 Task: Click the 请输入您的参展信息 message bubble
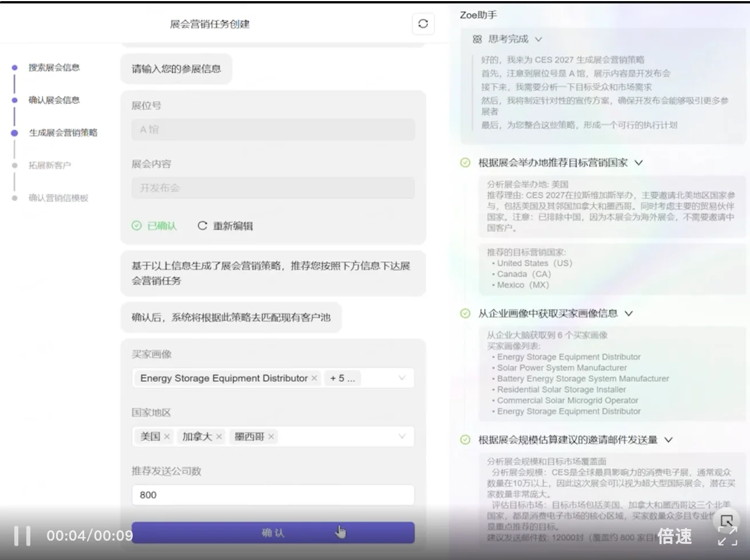176,69
